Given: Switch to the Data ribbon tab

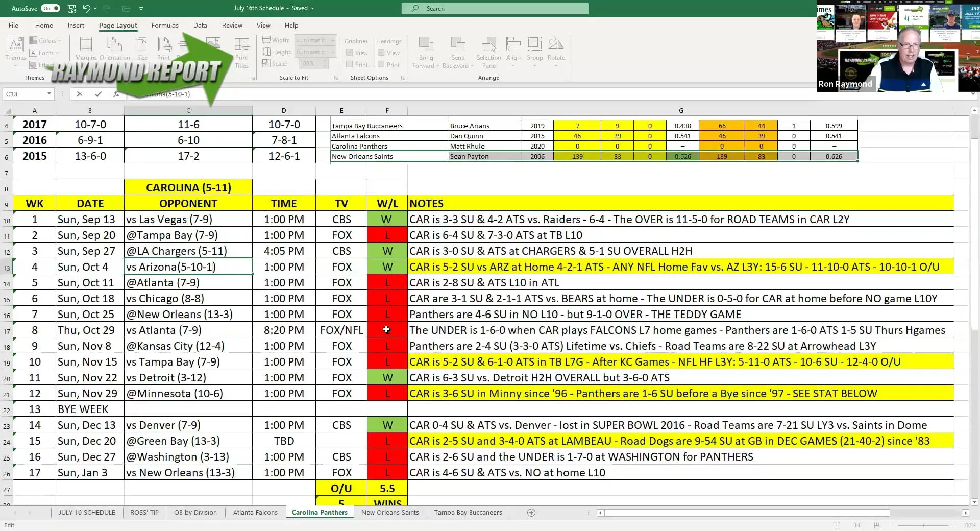Looking at the screenshot, I should click(x=200, y=25).
